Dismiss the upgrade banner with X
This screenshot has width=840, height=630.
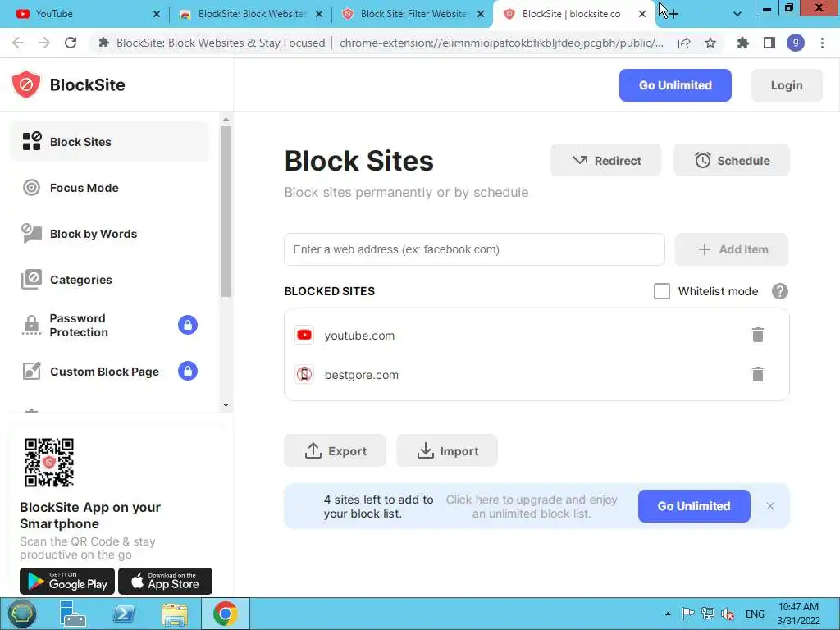pyautogui.click(x=769, y=505)
